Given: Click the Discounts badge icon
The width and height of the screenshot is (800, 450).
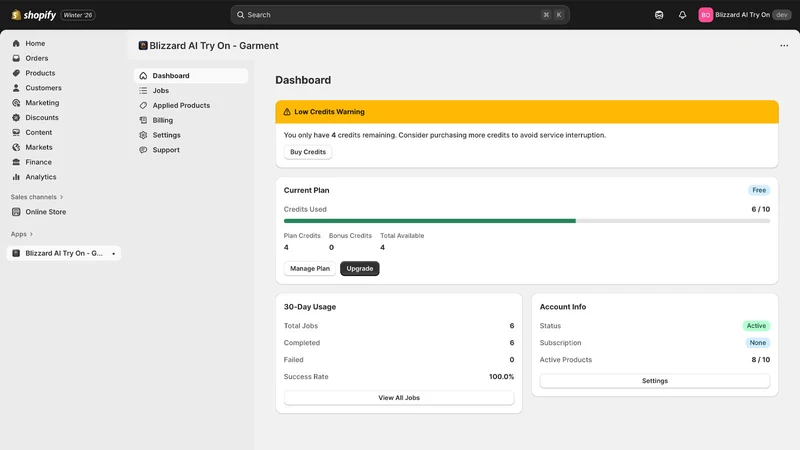Looking at the screenshot, I should 16,117.
